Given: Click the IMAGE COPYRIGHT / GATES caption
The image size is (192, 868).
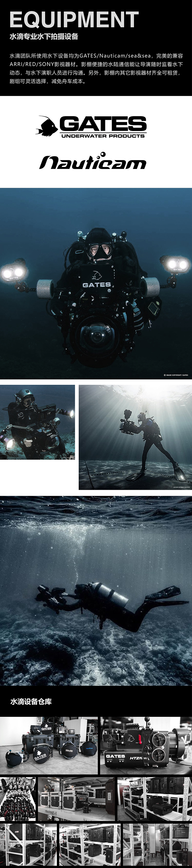Looking at the screenshot, I should pos(176,375).
